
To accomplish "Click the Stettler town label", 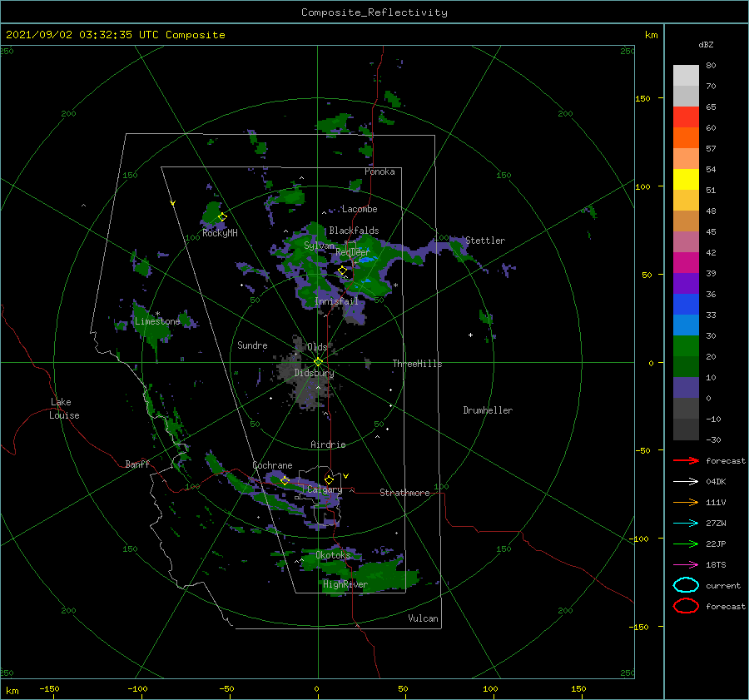I will coord(485,241).
